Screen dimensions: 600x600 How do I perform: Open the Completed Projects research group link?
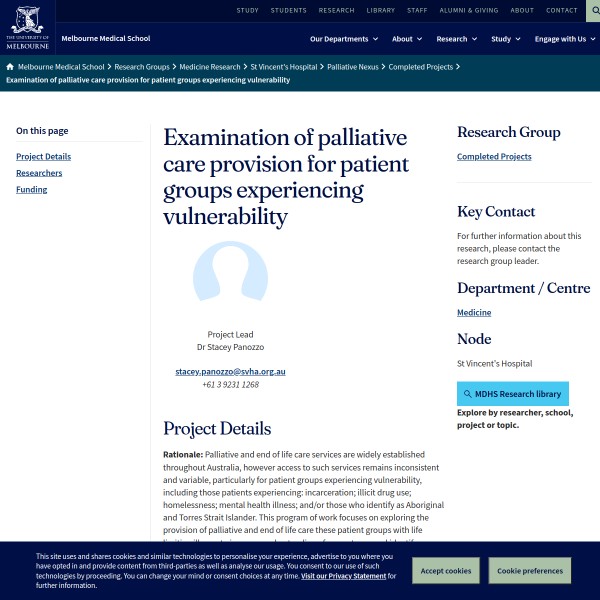pos(494,156)
